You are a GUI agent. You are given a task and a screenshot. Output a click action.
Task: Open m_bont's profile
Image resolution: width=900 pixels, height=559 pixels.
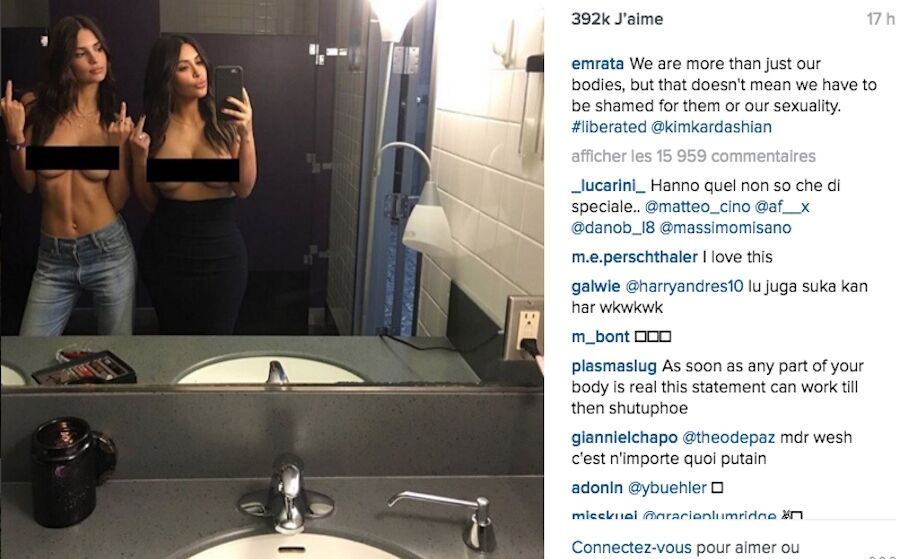pos(600,337)
